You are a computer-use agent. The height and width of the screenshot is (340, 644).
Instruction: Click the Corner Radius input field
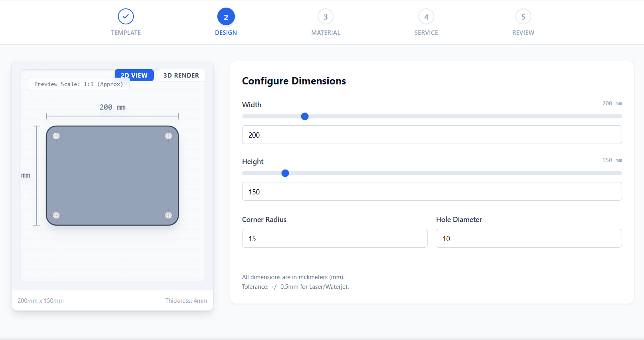tap(334, 238)
